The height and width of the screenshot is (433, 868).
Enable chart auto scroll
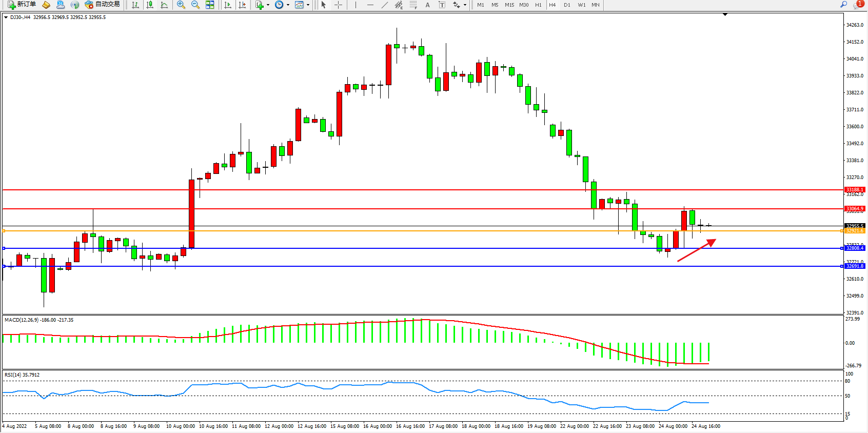(x=228, y=5)
